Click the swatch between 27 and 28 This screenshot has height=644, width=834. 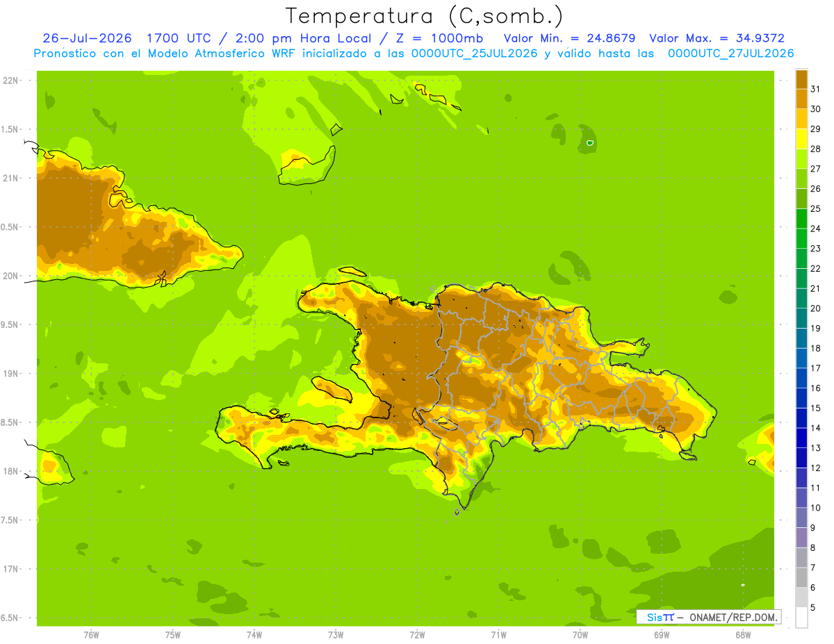point(801,158)
